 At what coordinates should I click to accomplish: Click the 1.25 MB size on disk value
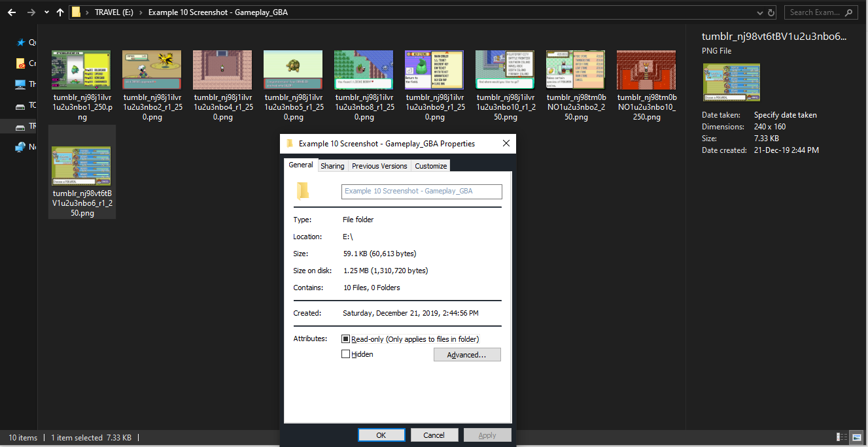coord(385,271)
